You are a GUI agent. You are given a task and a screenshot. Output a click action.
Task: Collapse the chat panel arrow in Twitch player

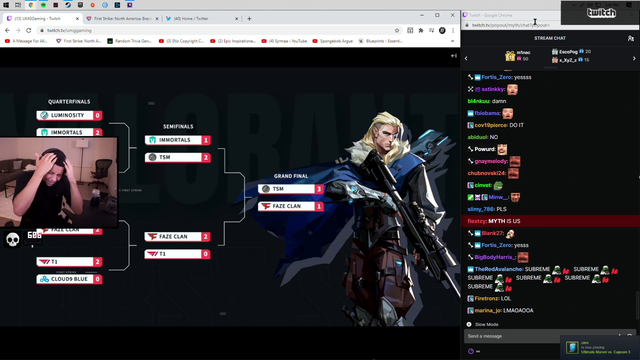pyautogui.click(x=453, y=56)
